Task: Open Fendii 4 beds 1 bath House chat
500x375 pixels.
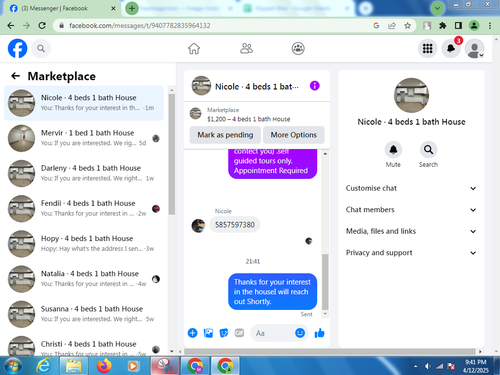Action: [x=84, y=208]
